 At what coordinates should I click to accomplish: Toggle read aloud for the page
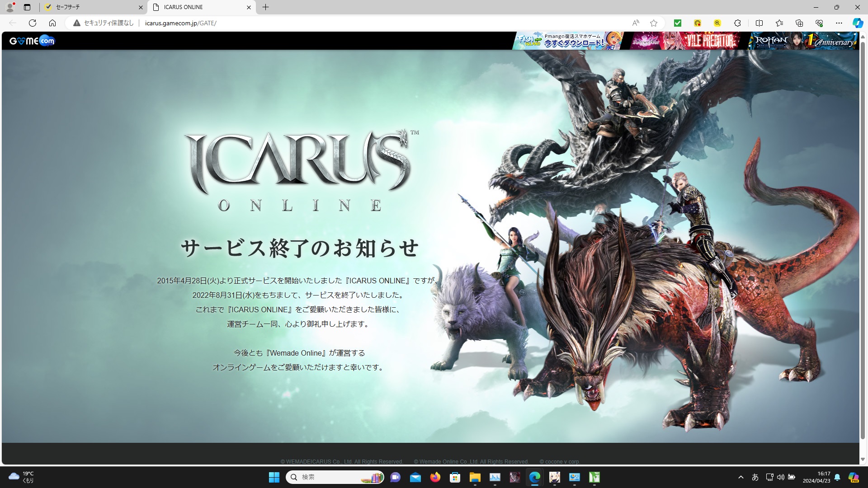click(x=636, y=23)
